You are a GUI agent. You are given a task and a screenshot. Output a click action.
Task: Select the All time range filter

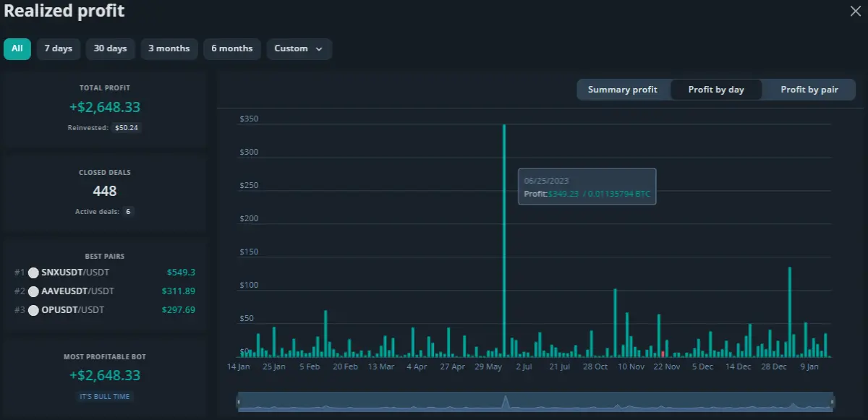[x=17, y=48]
